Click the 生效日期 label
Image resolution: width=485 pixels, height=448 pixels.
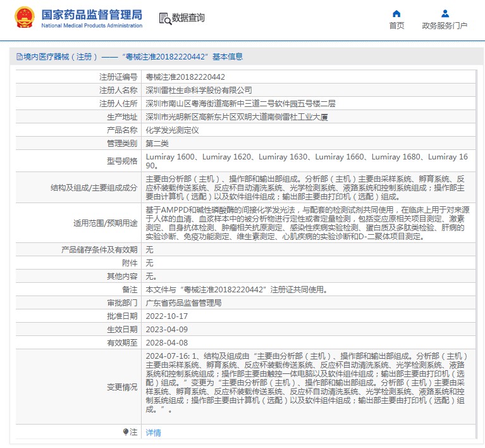tap(122, 330)
